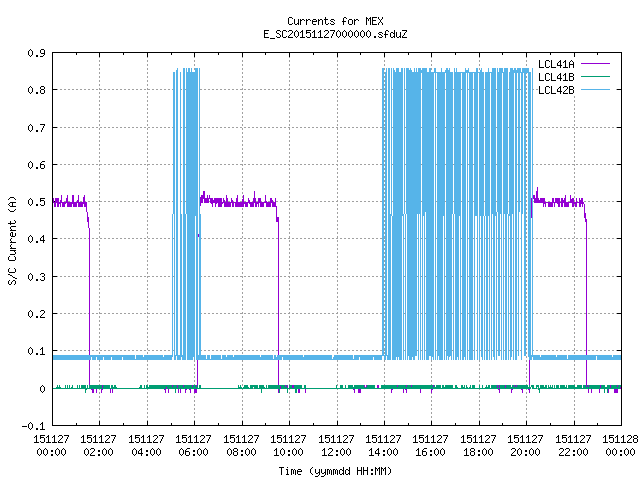The width and height of the screenshot is (640, 480).
Task: Click the 'S/C Current (A)' y-axis label
Action: pyautogui.click(x=12, y=241)
